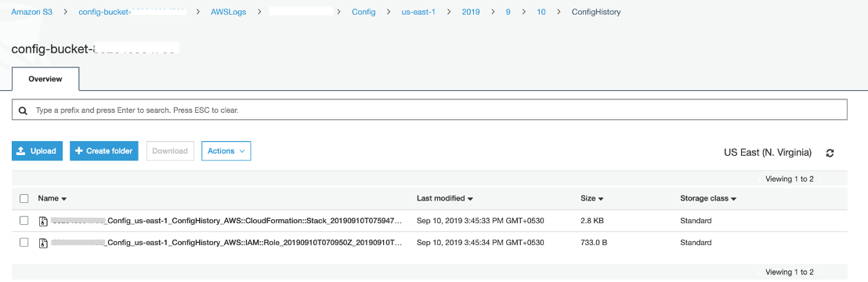Screen dimensions: 868x282
Task: Open the Config breadcrumb link
Action: [363, 12]
